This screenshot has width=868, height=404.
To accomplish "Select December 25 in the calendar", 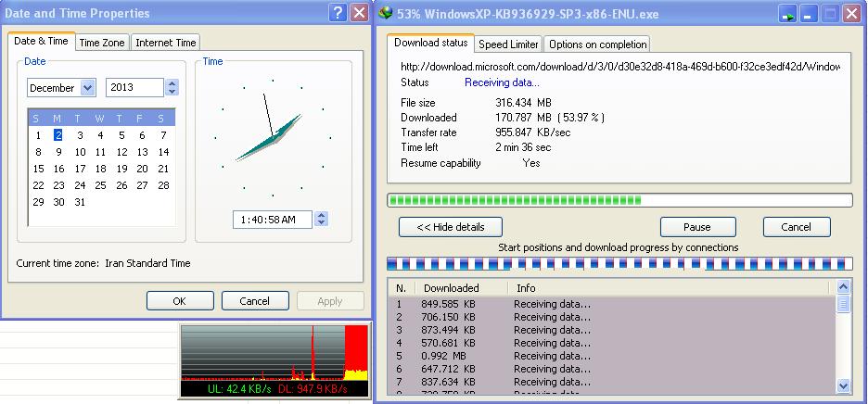I will pos(100,185).
